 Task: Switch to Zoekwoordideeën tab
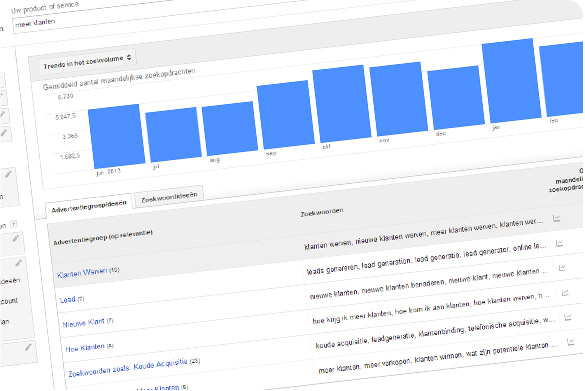169,196
